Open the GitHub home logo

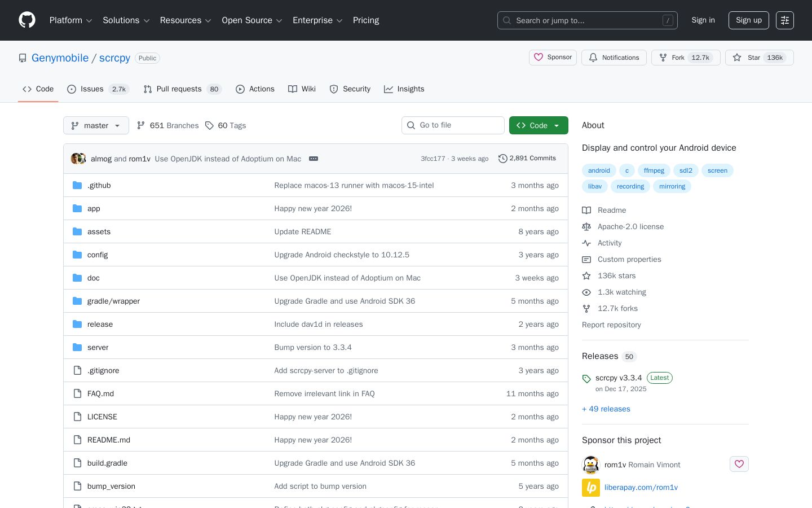27,20
